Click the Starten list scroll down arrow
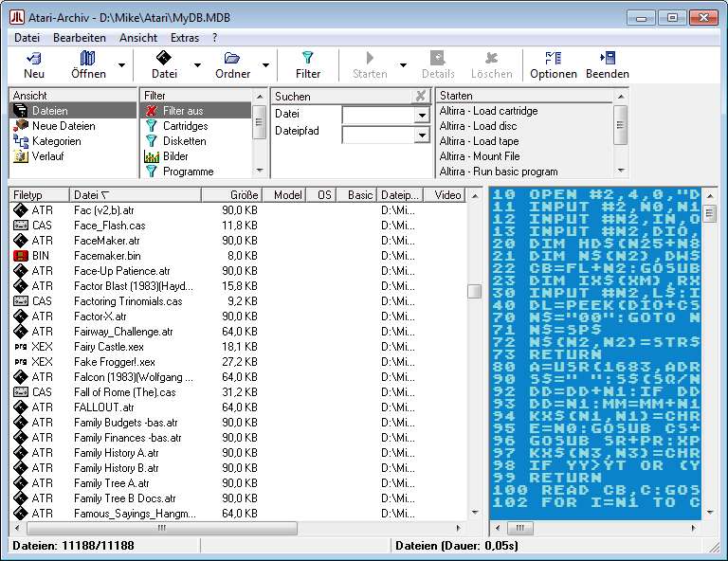This screenshot has height=561, width=728. coord(621,171)
